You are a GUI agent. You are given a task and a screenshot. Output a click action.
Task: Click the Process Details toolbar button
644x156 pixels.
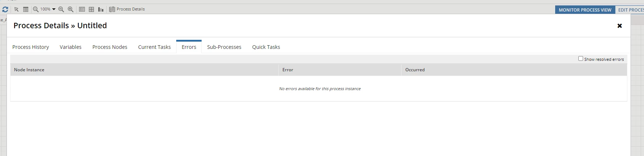point(127,9)
